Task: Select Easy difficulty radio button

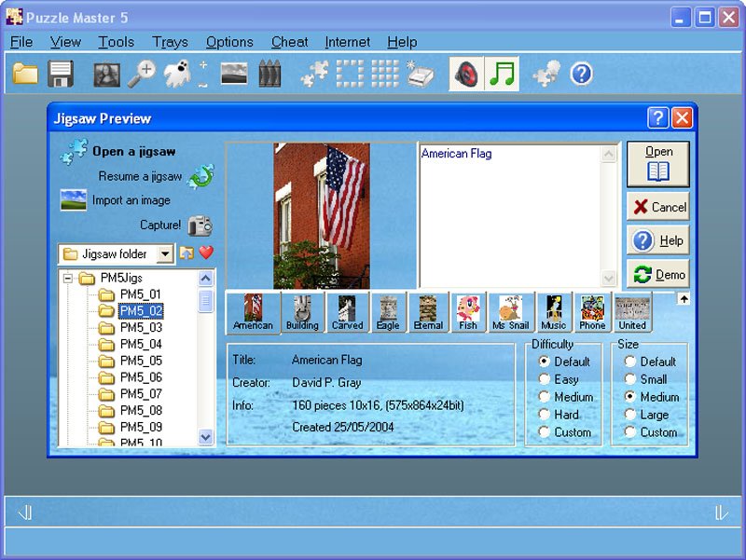Action: (545, 379)
